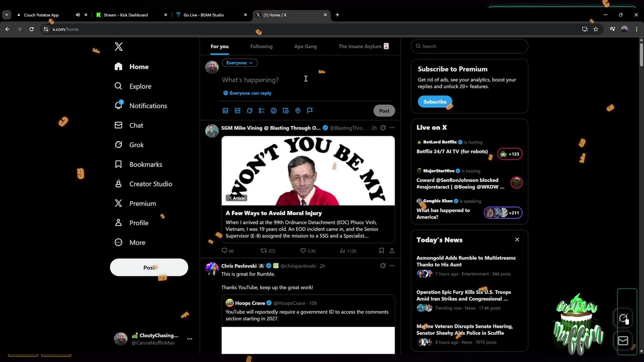
Task: Open Explore in the sidebar
Action: point(133,86)
